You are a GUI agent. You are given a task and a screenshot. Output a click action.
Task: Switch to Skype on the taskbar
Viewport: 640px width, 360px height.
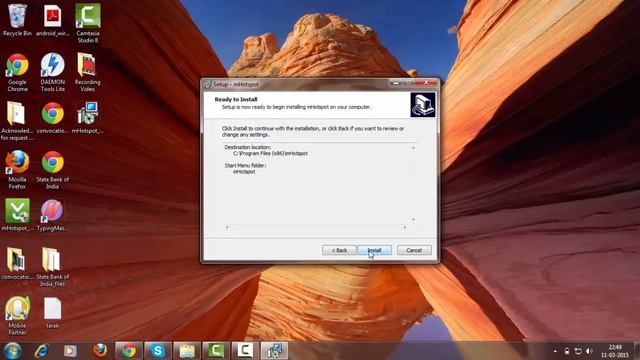[x=158, y=351]
